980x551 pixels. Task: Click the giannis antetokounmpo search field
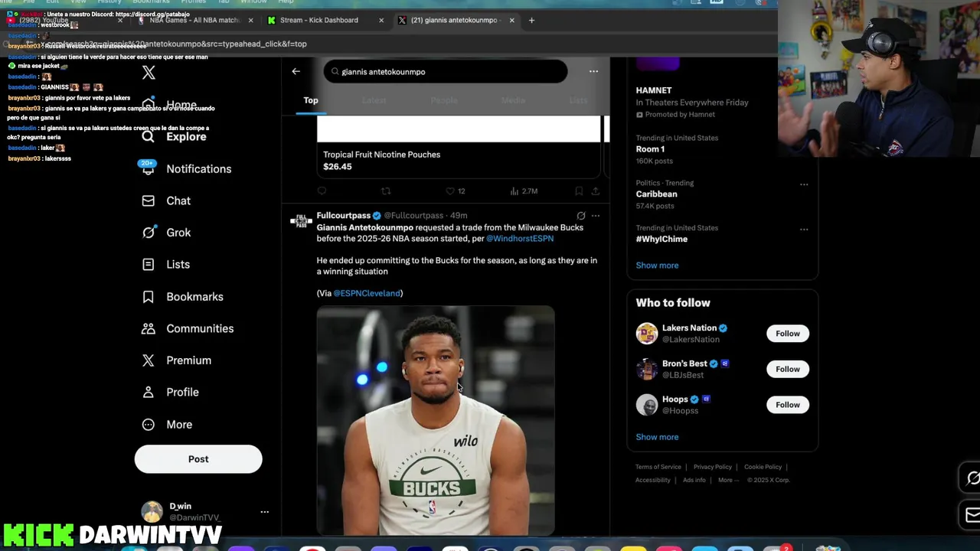446,71
